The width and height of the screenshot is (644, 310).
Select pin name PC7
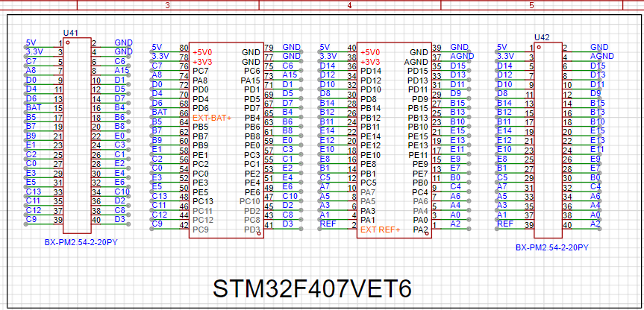click(201, 71)
